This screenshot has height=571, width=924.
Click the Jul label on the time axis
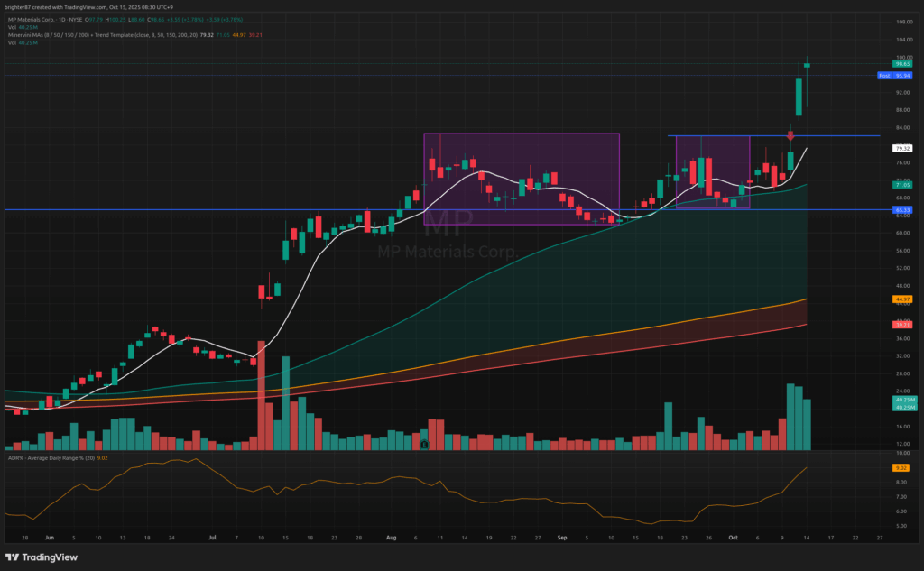point(212,535)
